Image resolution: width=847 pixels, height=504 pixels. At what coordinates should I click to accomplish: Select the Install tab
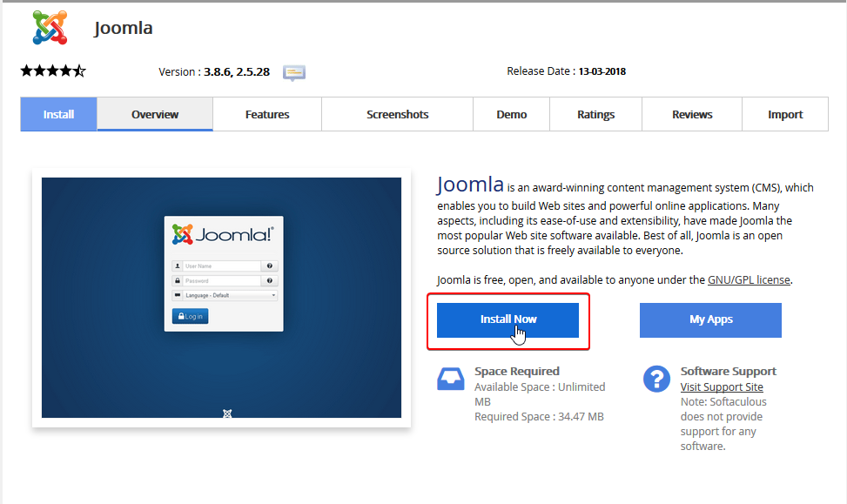click(x=59, y=114)
